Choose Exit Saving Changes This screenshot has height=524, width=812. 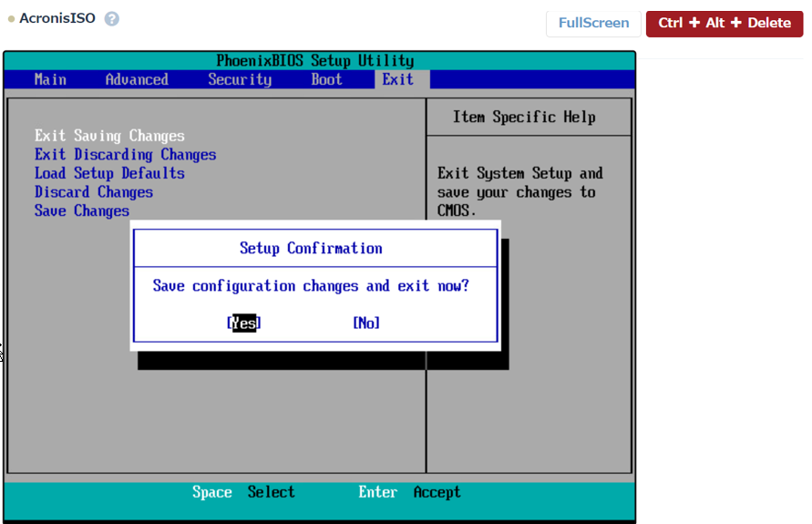[109, 136]
